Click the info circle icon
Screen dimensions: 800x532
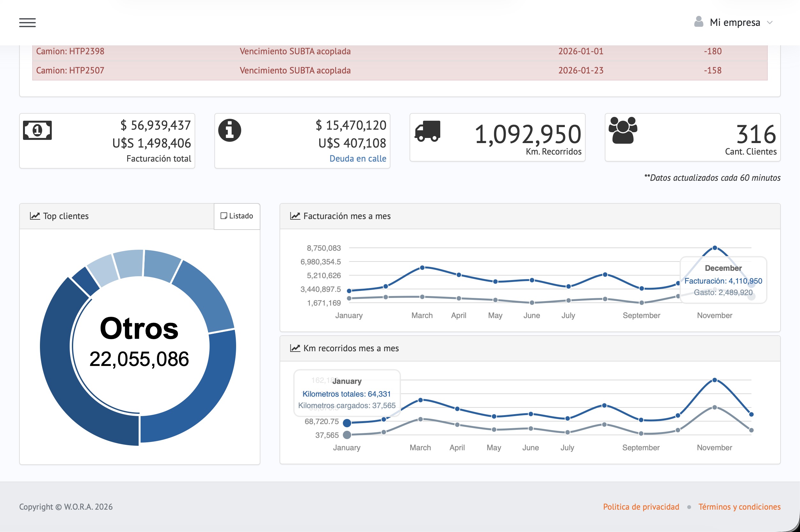coord(230,130)
